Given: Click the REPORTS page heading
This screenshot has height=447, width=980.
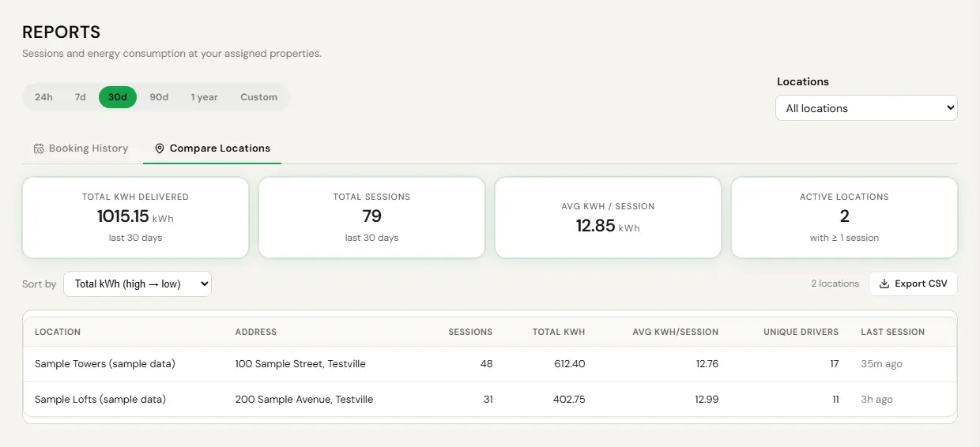Looking at the screenshot, I should coord(62,32).
